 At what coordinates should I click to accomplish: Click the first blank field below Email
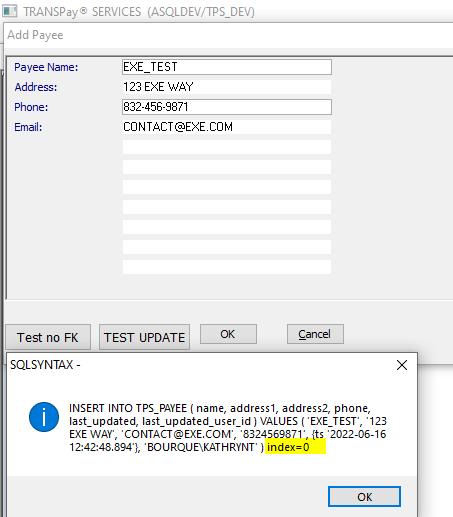click(x=227, y=147)
